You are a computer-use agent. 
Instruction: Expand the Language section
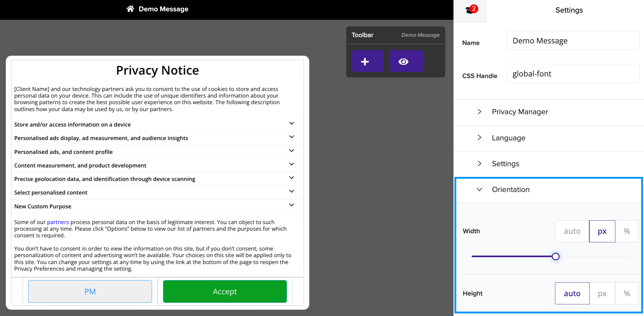(508, 138)
